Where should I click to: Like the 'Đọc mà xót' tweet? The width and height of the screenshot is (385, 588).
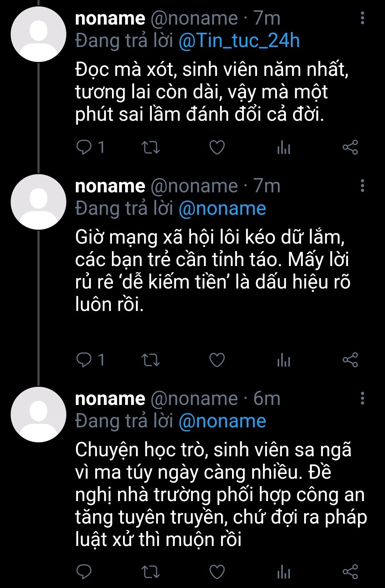coord(217,147)
